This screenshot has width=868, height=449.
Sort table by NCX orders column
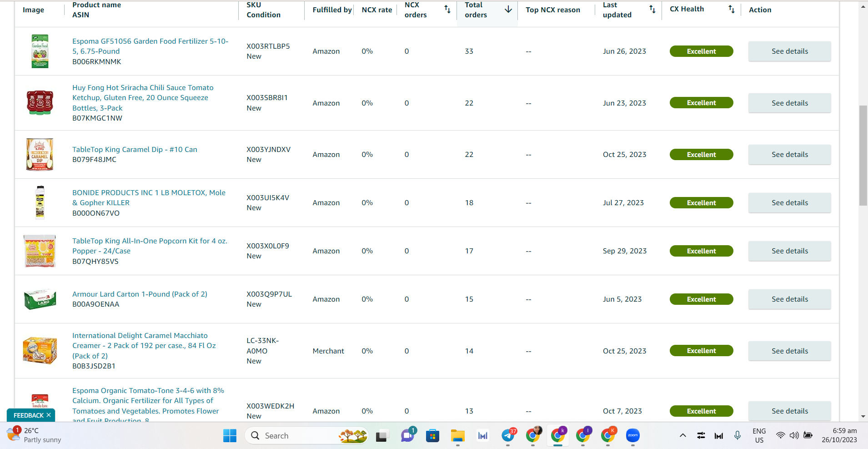point(447,10)
